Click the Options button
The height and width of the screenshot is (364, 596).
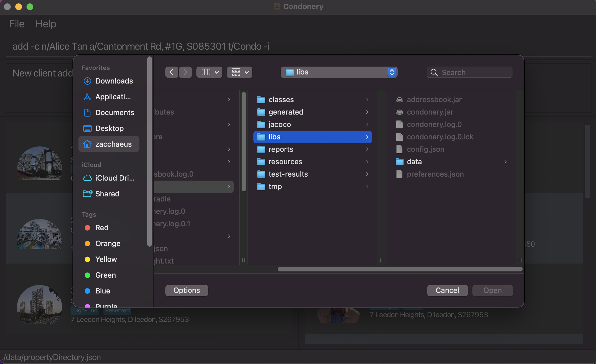[187, 290]
